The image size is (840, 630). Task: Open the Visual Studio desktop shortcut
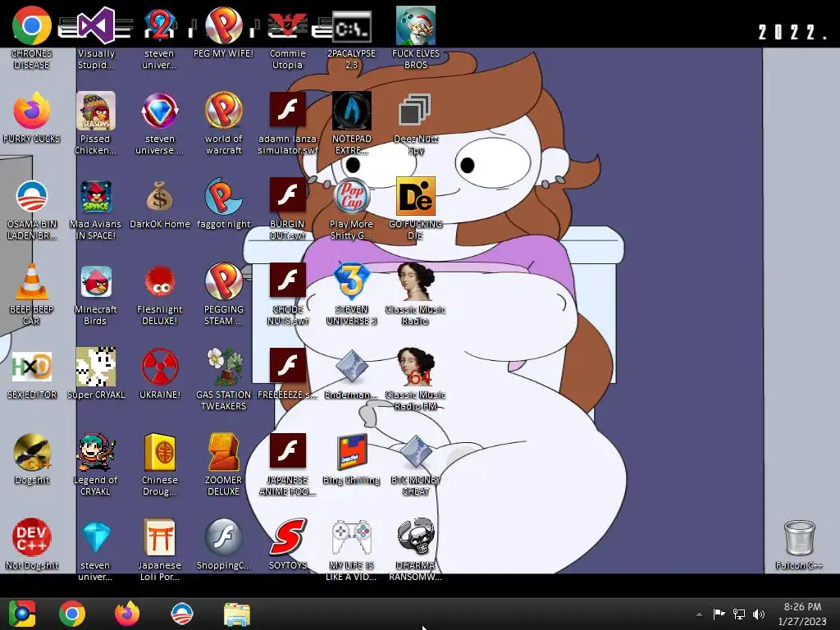[95, 27]
